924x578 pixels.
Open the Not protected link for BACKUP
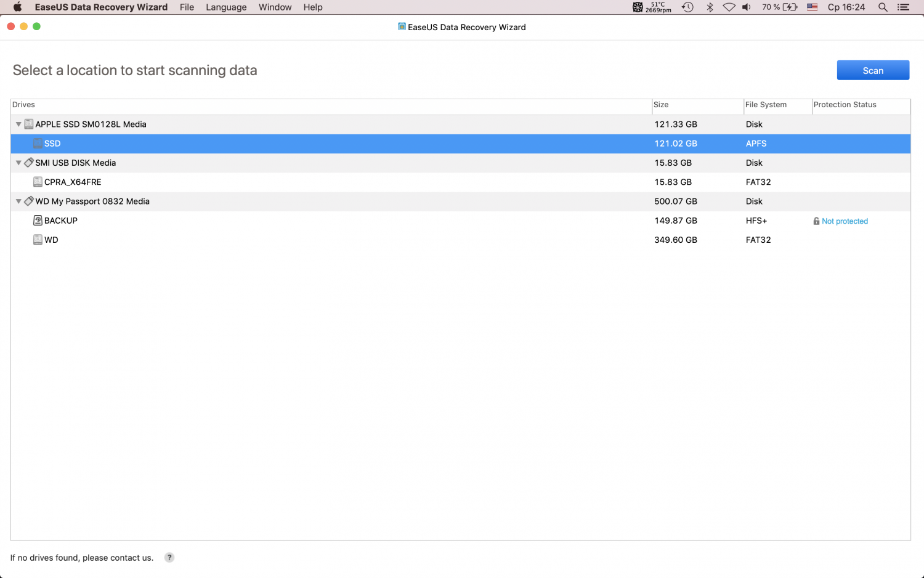(845, 221)
